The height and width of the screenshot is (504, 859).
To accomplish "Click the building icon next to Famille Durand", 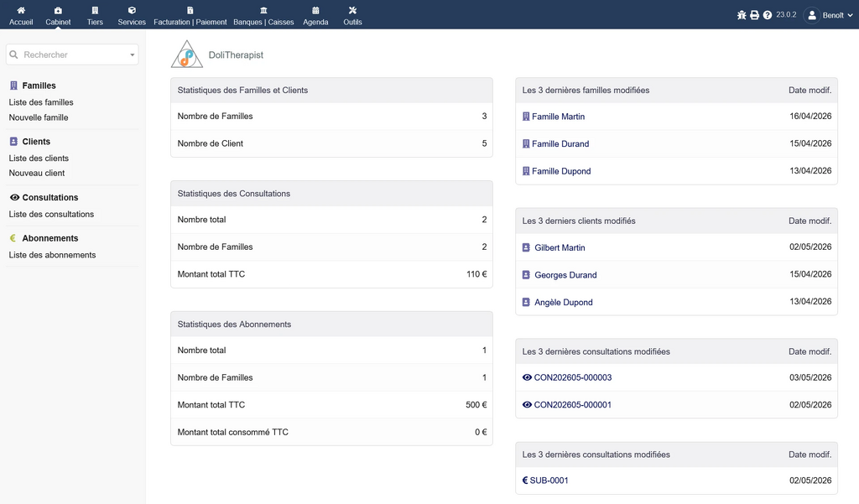I will pyautogui.click(x=526, y=143).
